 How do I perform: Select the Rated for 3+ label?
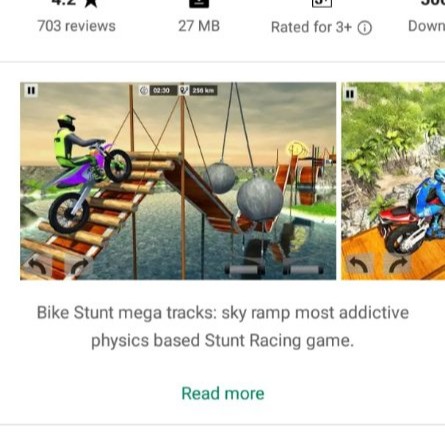point(311,27)
